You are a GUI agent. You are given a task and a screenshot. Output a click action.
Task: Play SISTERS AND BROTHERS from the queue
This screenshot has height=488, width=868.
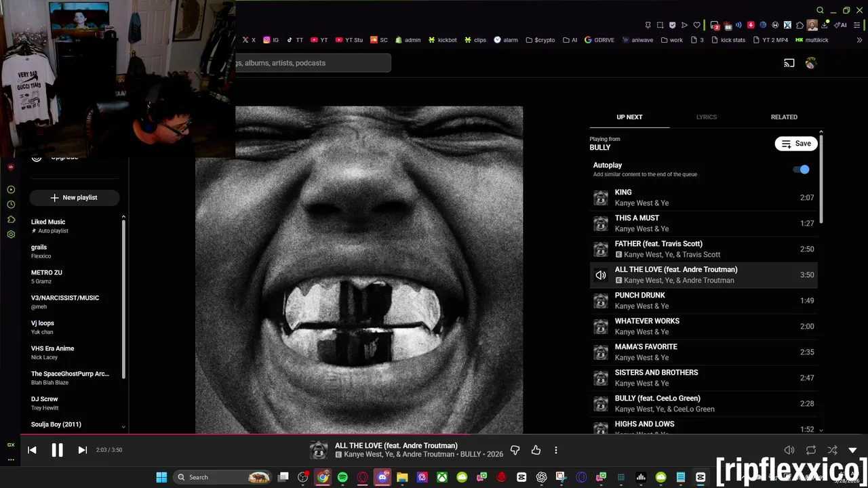[x=703, y=378]
